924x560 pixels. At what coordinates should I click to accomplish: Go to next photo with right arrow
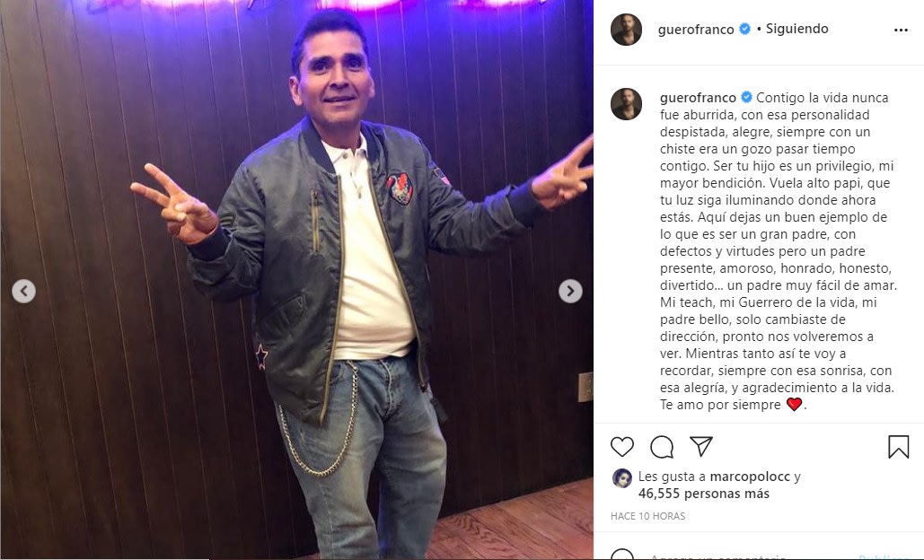(x=570, y=291)
